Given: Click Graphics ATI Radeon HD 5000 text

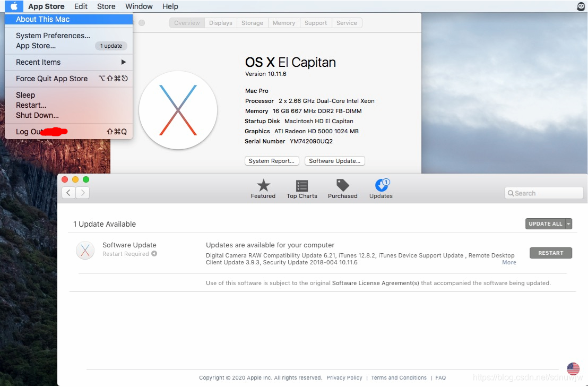Looking at the screenshot, I should [301, 131].
